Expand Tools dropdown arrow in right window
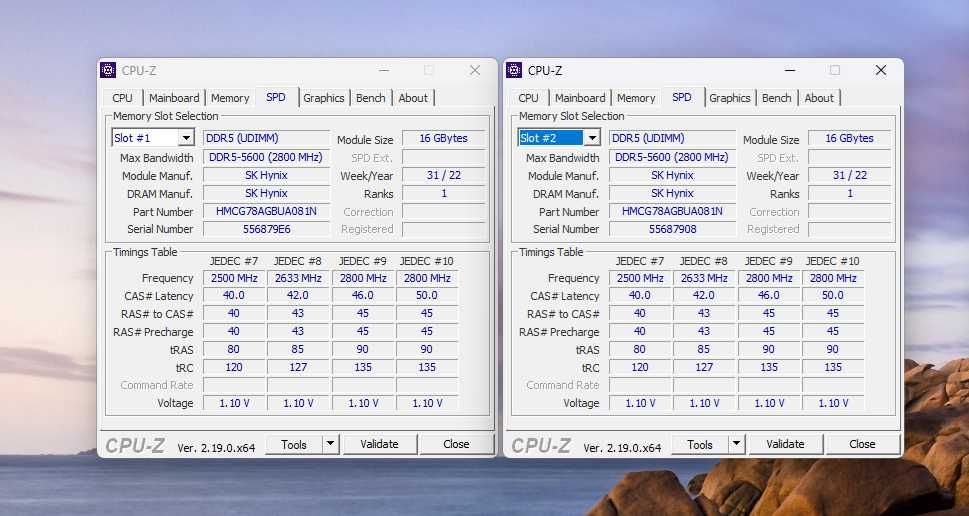The image size is (969, 516). pos(737,444)
